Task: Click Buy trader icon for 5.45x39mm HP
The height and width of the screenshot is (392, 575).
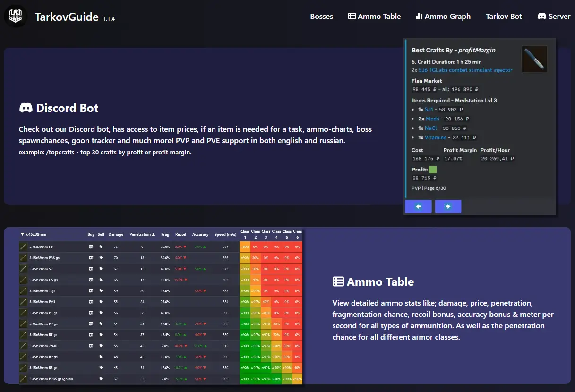Action: (91, 247)
